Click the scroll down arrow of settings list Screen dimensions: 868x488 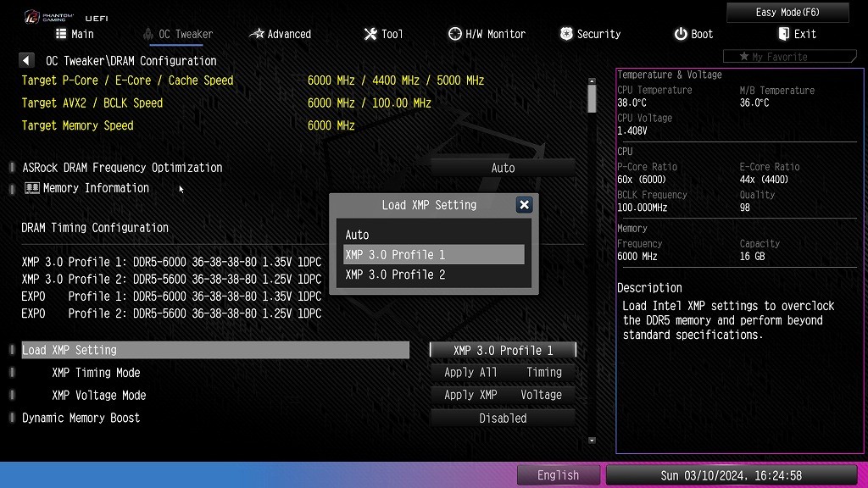point(592,441)
